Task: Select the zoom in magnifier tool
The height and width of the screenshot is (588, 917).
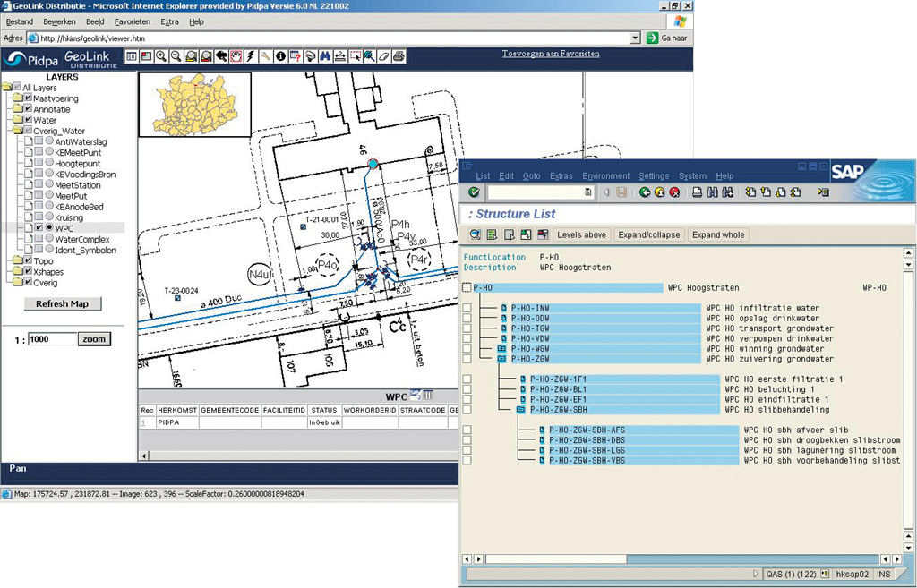Action: 161,56
